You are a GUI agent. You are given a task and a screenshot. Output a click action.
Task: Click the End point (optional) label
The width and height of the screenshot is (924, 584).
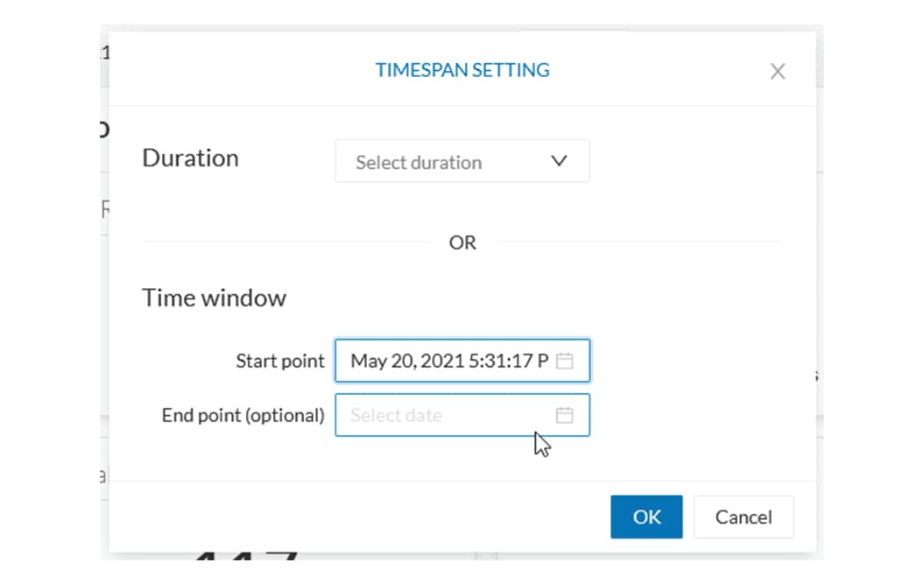243,415
